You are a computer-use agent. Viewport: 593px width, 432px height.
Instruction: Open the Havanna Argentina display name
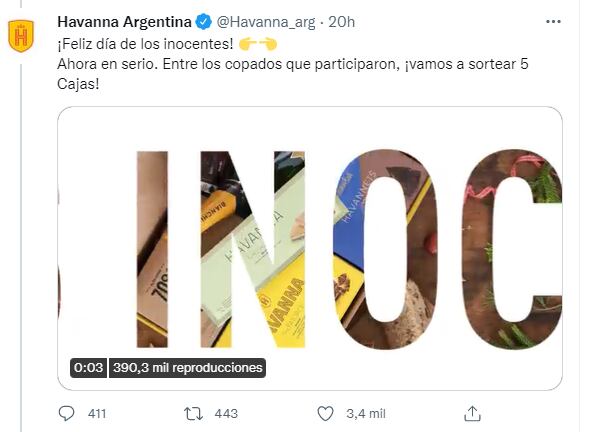click(124, 22)
